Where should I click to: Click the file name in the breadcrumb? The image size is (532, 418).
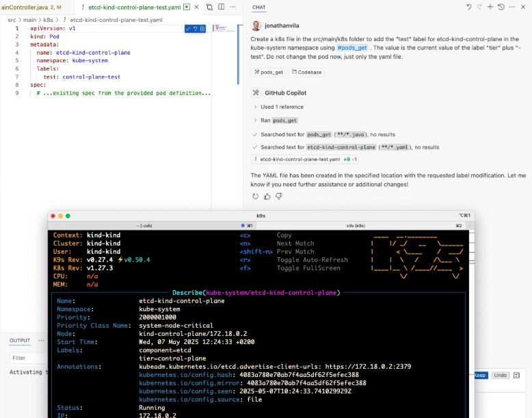point(116,20)
